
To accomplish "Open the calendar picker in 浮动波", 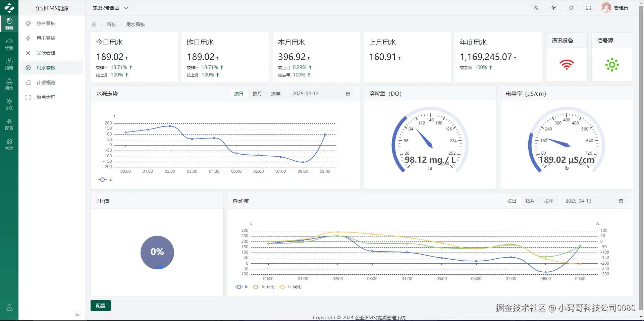I will click(x=621, y=201).
